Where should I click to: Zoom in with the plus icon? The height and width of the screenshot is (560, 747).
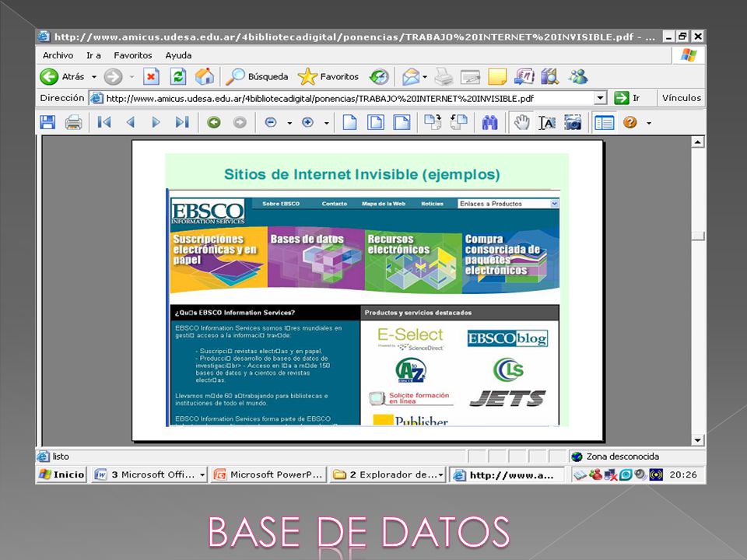tap(308, 122)
